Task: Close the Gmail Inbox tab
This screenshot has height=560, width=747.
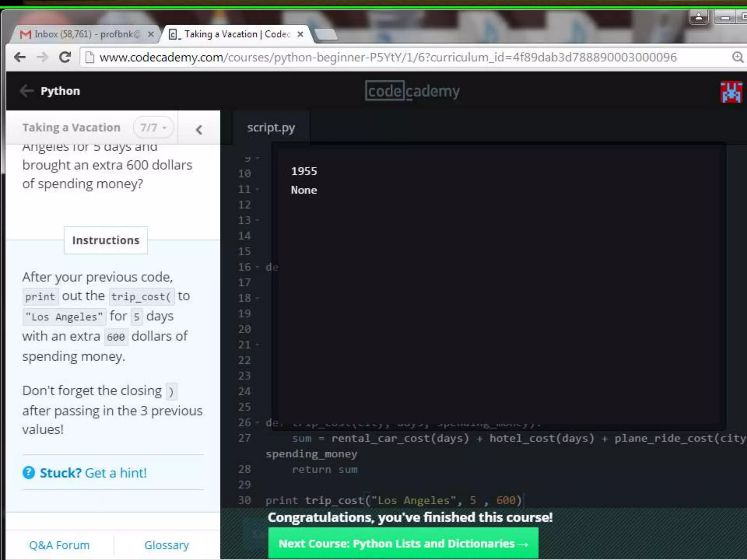Action: click(151, 34)
